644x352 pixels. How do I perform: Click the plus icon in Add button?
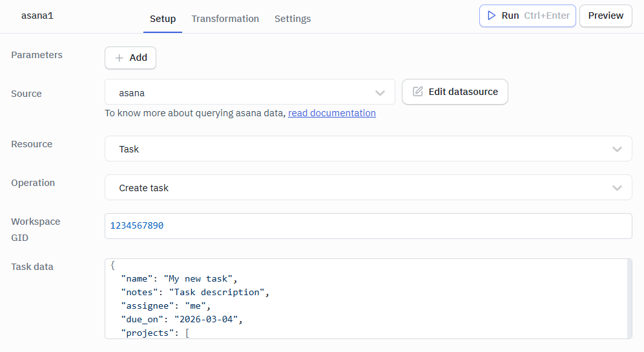click(x=119, y=58)
